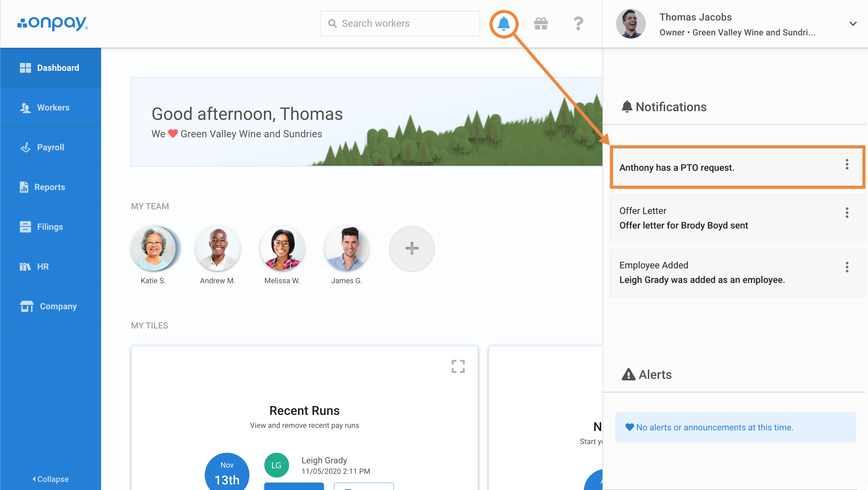This screenshot has width=868, height=490.
Task: Open the Employee Added notification
Action: point(737,273)
